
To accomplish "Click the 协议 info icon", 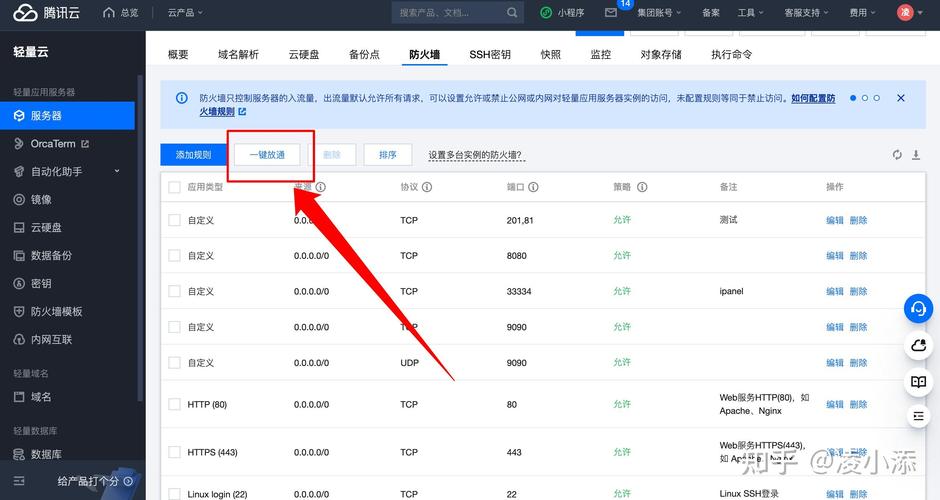I will 427,187.
